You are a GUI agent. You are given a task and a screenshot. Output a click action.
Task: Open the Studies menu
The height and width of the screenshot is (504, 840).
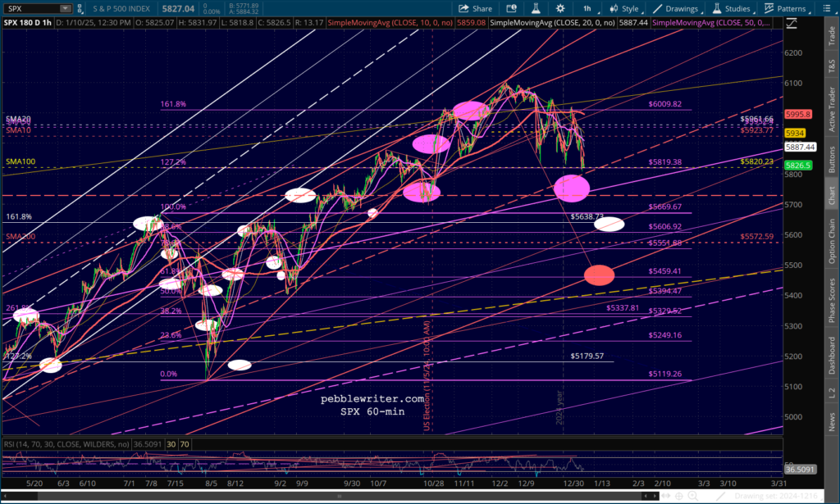click(x=732, y=8)
